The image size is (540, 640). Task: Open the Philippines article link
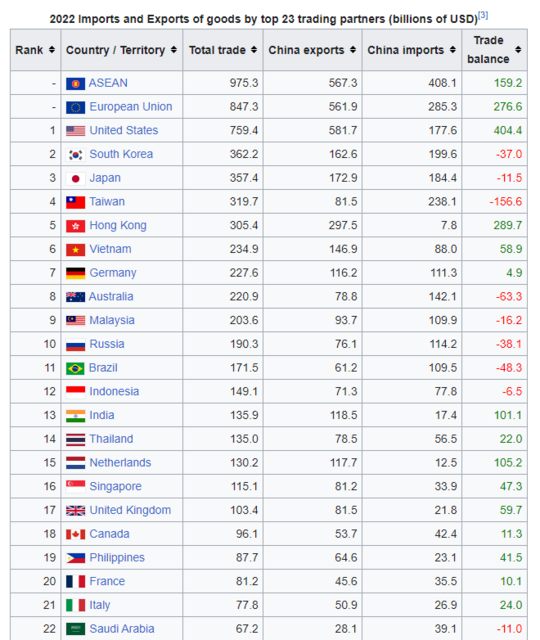[117, 558]
